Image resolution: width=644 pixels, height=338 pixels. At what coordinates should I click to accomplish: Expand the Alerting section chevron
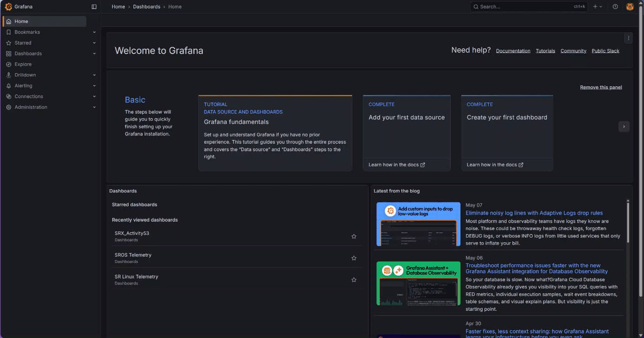pyautogui.click(x=94, y=86)
